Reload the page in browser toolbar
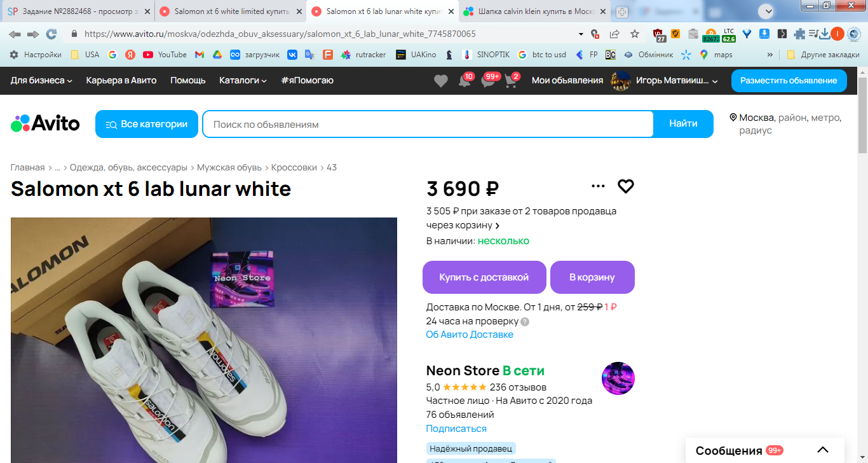Image resolution: width=868 pixels, height=463 pixels. tap(51, 34)
